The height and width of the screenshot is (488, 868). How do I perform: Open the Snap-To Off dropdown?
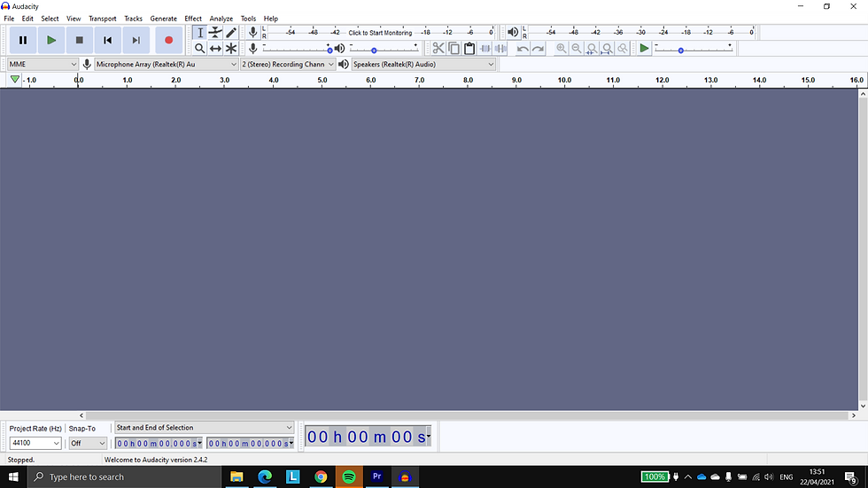point(88,443)
